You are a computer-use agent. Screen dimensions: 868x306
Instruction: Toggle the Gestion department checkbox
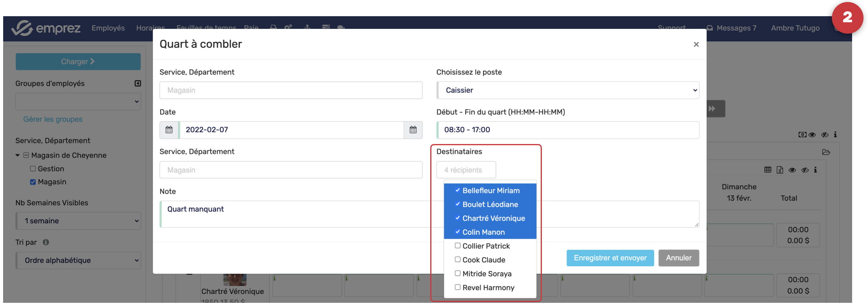[x=33, y=169]
